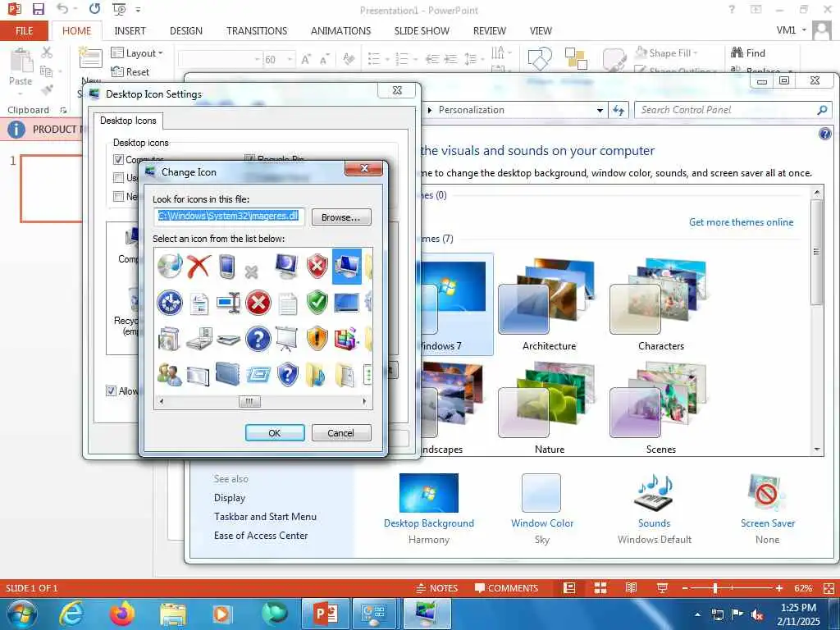Screen dimensions: 840x630
Task: Select the music CD icon in Change Icon list
Action: click(170, 267)
